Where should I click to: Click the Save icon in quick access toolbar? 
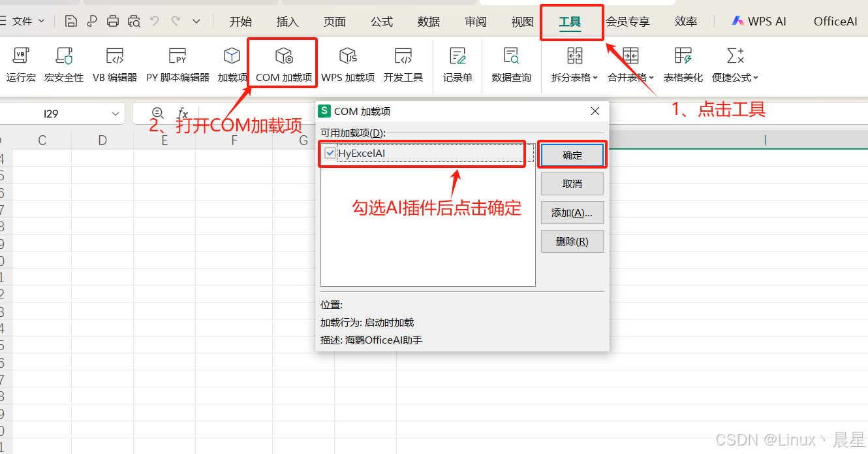tap(71, 21)
